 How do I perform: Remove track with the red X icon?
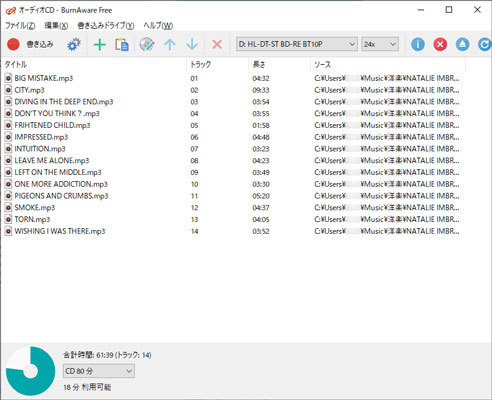(217, 44)
